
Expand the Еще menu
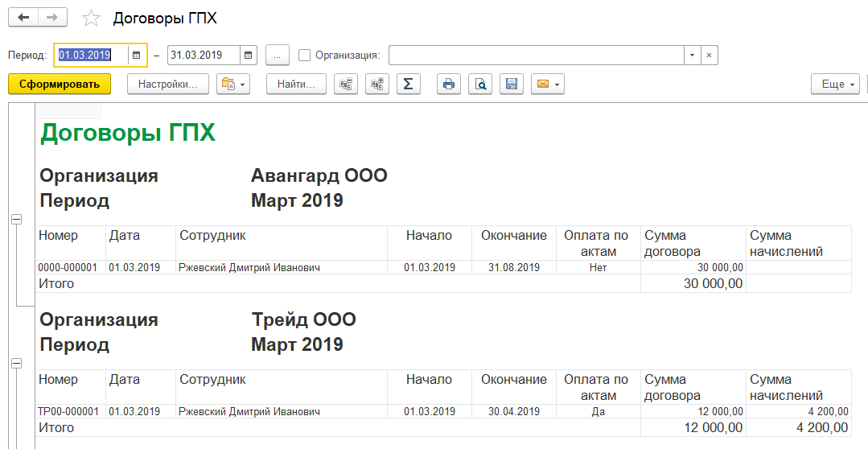tap(837, 84)
